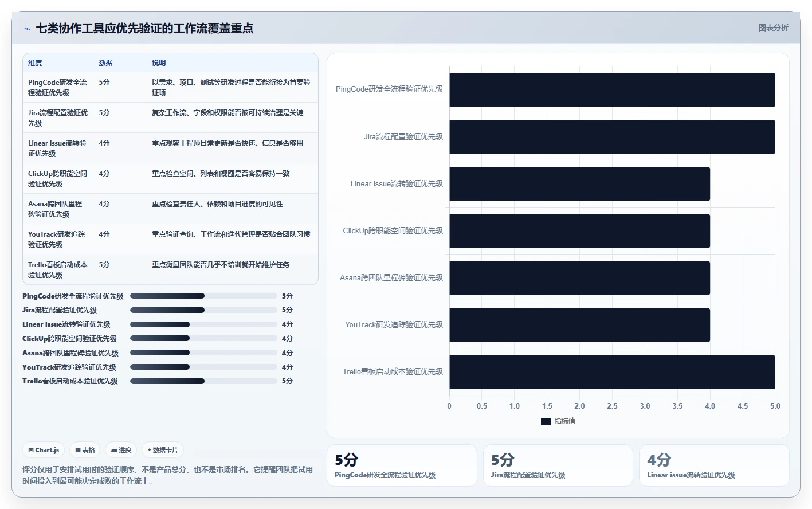Click Jira流程配置验证优先级 progress bar

(203, 310)
